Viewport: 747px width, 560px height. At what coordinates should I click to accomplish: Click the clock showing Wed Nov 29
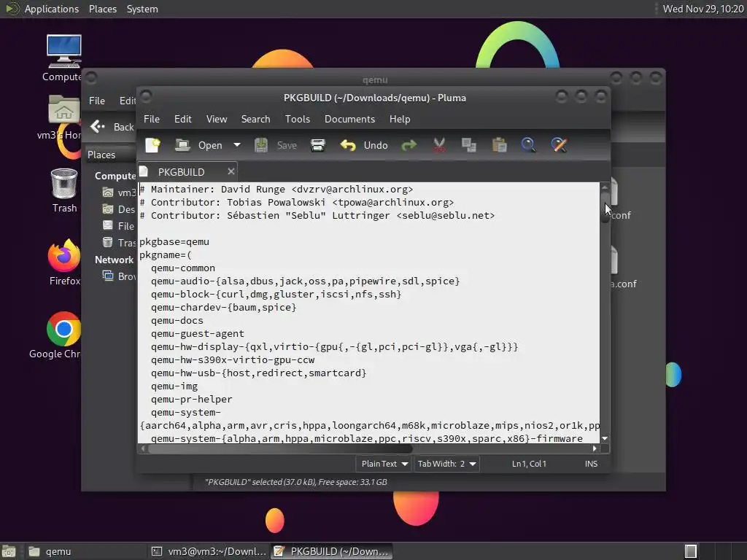pos(703,9)
